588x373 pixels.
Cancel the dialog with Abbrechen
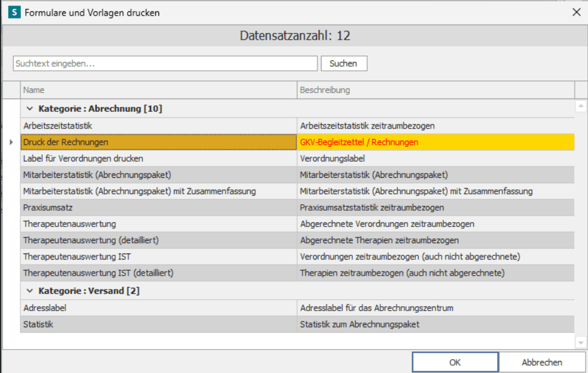541,362
